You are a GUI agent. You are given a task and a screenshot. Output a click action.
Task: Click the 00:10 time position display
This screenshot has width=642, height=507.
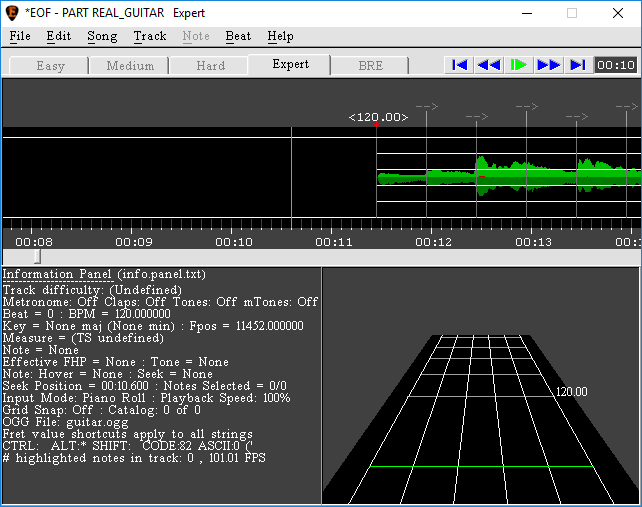615,65
